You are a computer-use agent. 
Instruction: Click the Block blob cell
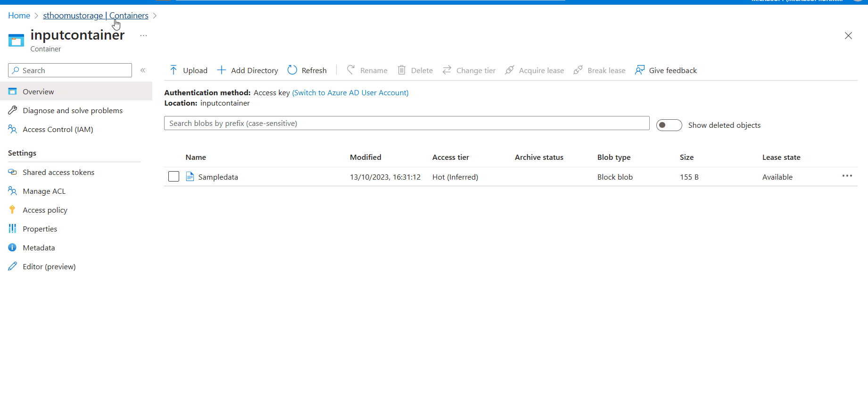click(615, 177)
